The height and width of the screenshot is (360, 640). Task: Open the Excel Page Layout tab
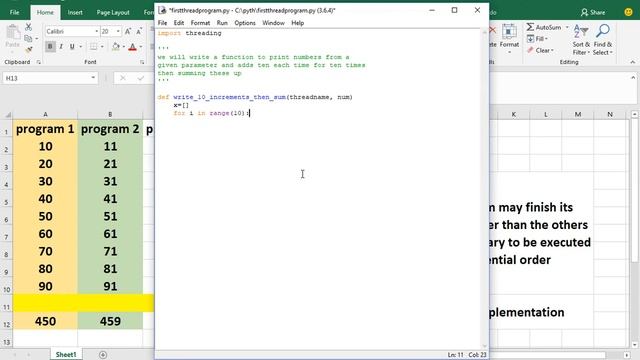(113, 12)
